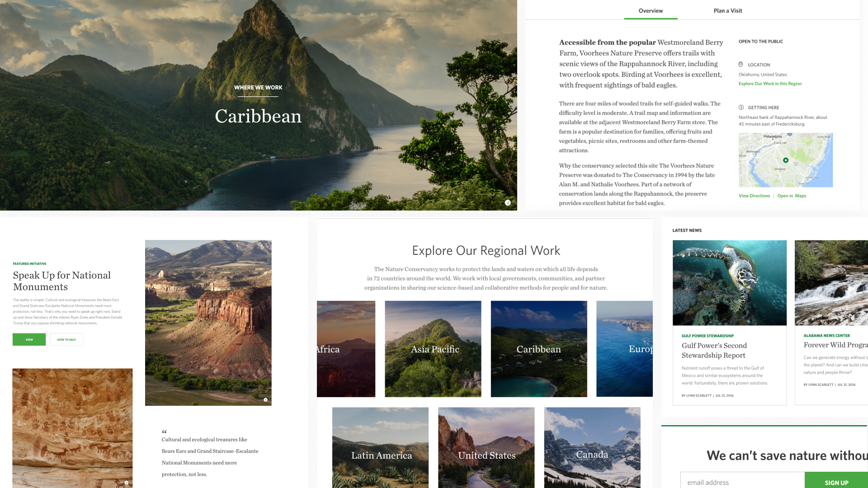Select the Overview tab
The height and width of the screenshot is (488, 868).
[651, 11]
